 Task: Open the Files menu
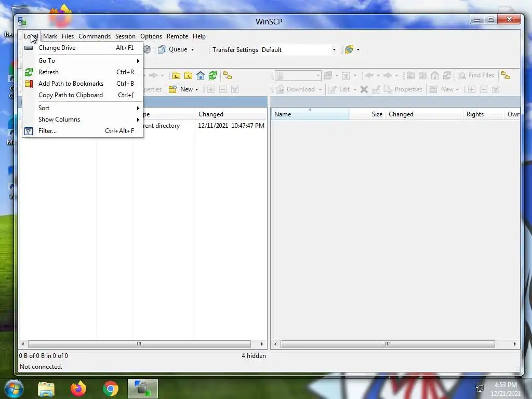[x=68, y=36]
